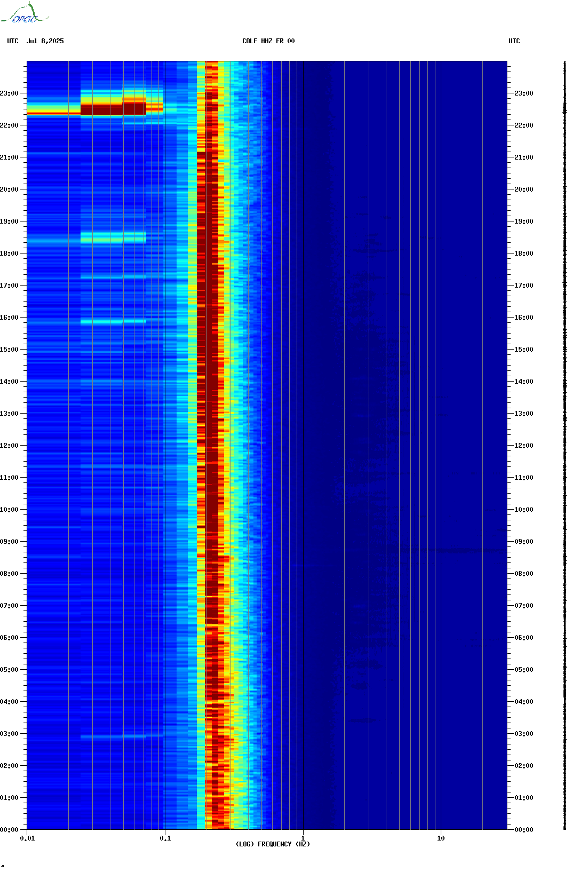Image resolution: width=588 pixels, height=872 pixels.
Task: Click the 1 Hz frequency tick label
Action: (303, 838)
